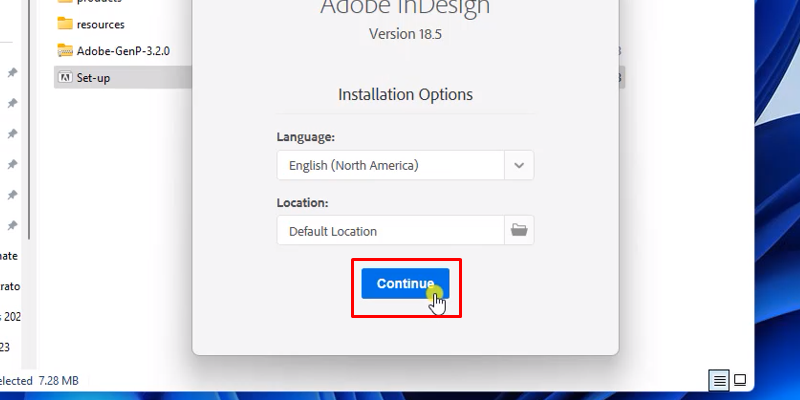Click the 7.28 MB status bar text
The height and width of the screenshot is (400, 800).
point(58,381)
